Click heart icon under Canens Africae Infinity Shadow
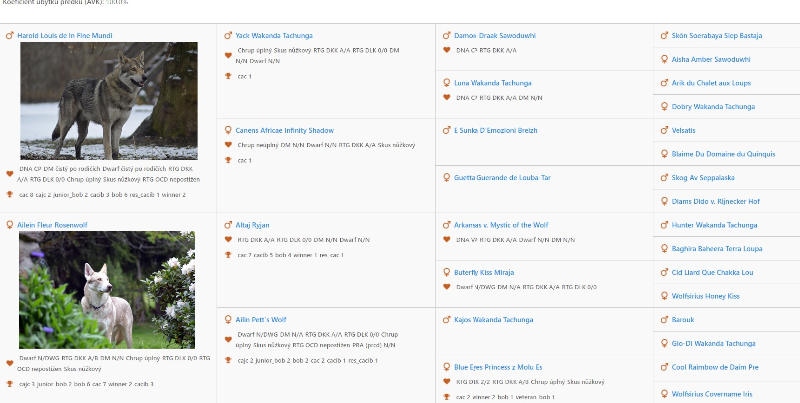The image size is (800, 403). [228, 145]
